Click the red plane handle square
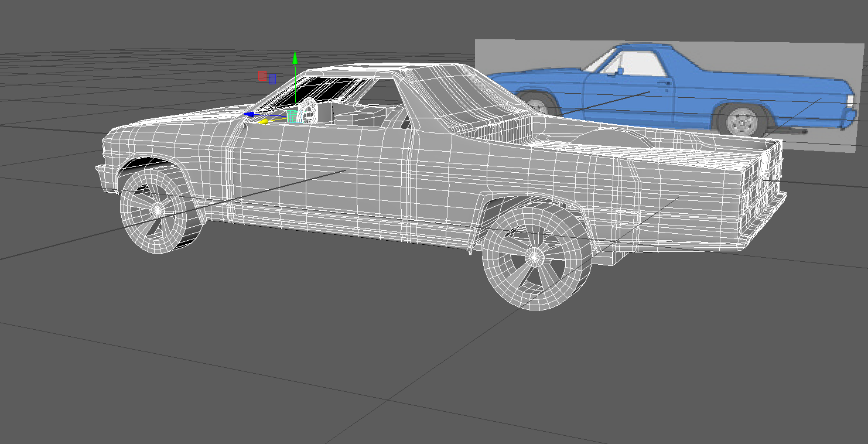Viewport: 868px width, 444px height. 263,76
